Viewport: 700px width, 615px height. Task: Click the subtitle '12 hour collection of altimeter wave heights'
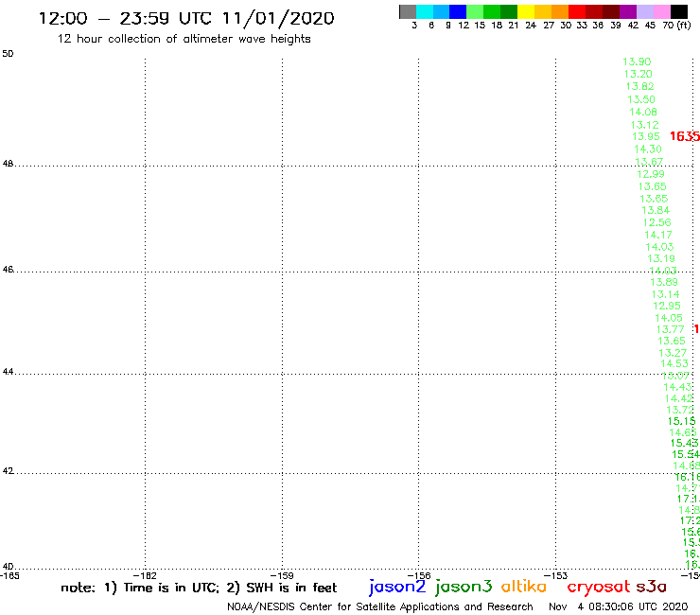tap(184, 39)
